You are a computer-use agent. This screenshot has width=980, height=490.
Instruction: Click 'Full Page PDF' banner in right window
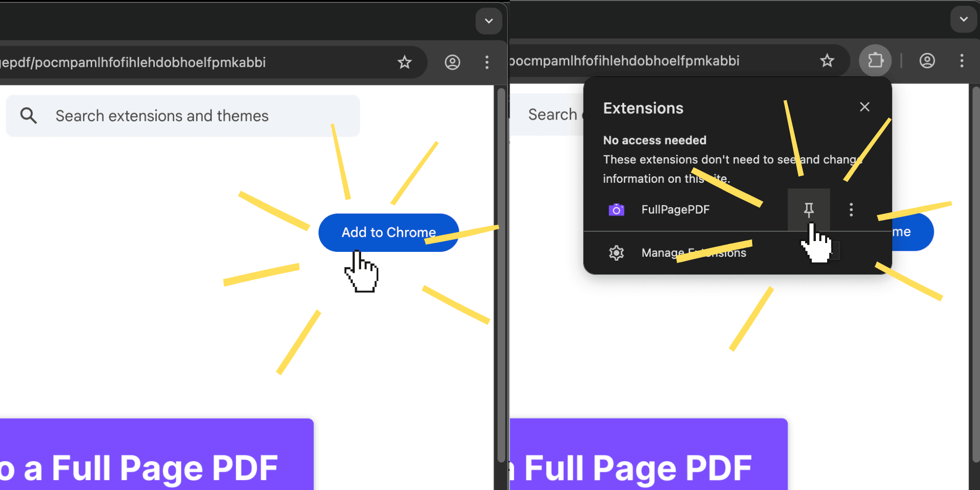click(649, 454)
